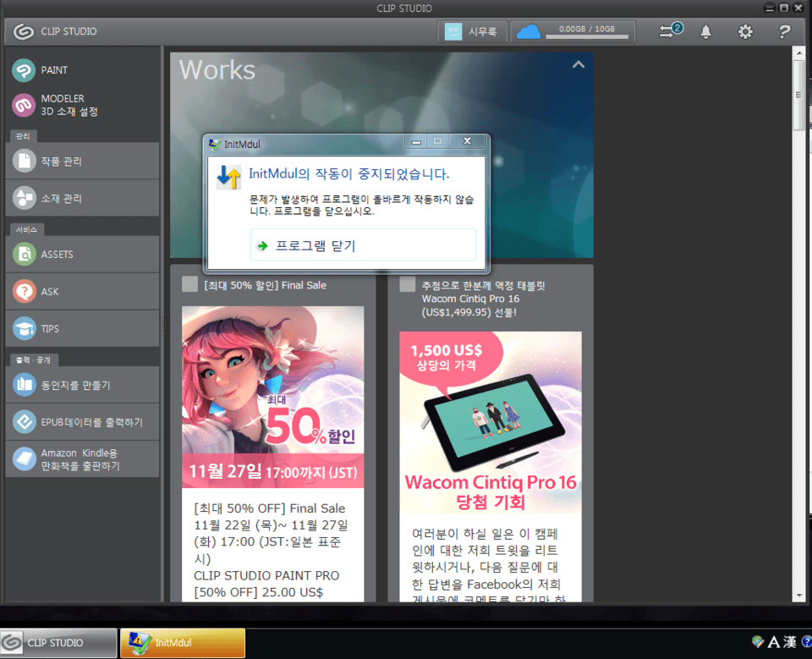Click the scrollbar down arrow

[x=798, y=596]
